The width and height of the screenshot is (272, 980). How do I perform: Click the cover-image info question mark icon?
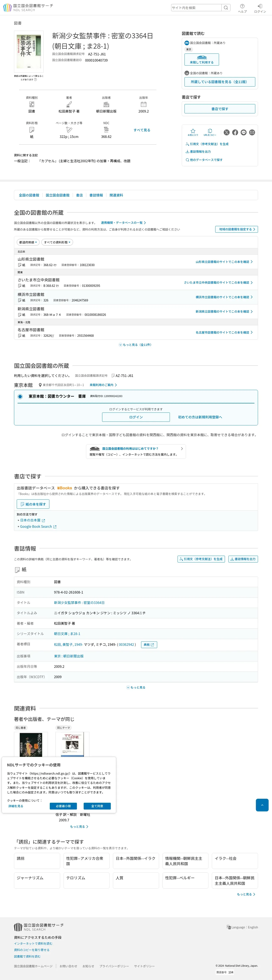(x=35, y=80)
